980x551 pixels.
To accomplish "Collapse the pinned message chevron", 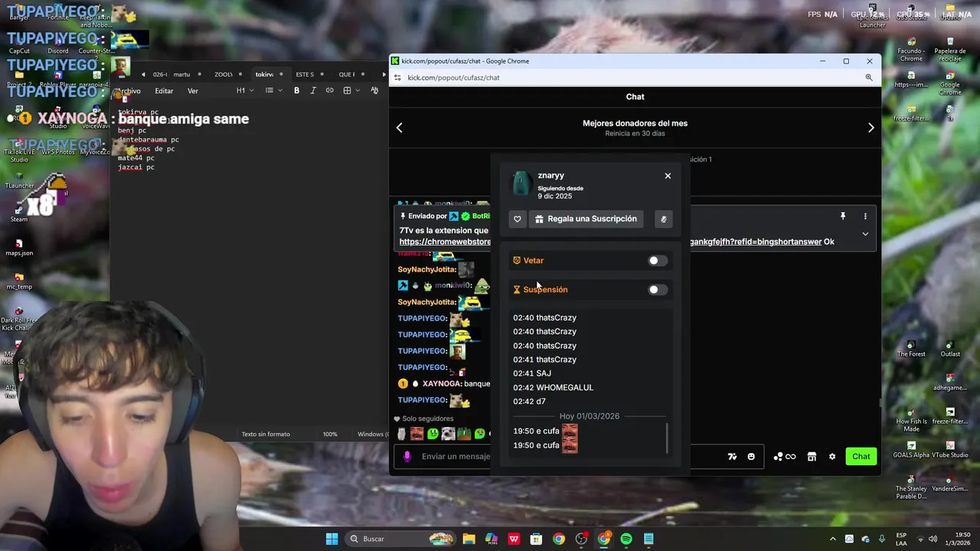I will tap(865, 234).
